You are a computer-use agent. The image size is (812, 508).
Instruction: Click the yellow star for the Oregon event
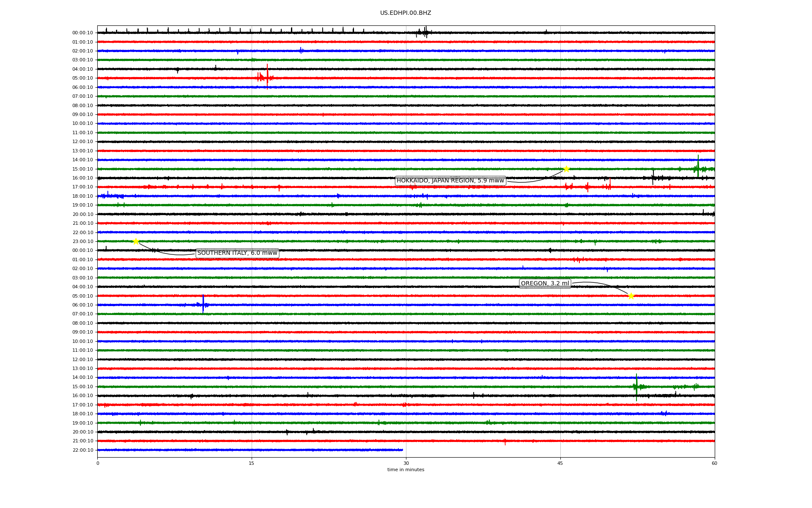click(x=631, y=296)
